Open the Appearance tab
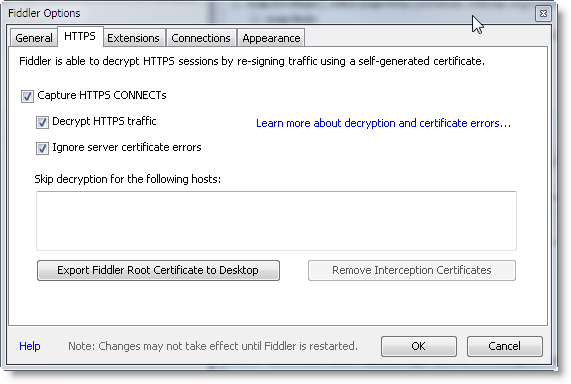The width and height of the screenshot is (571, 384). [271, 38]
